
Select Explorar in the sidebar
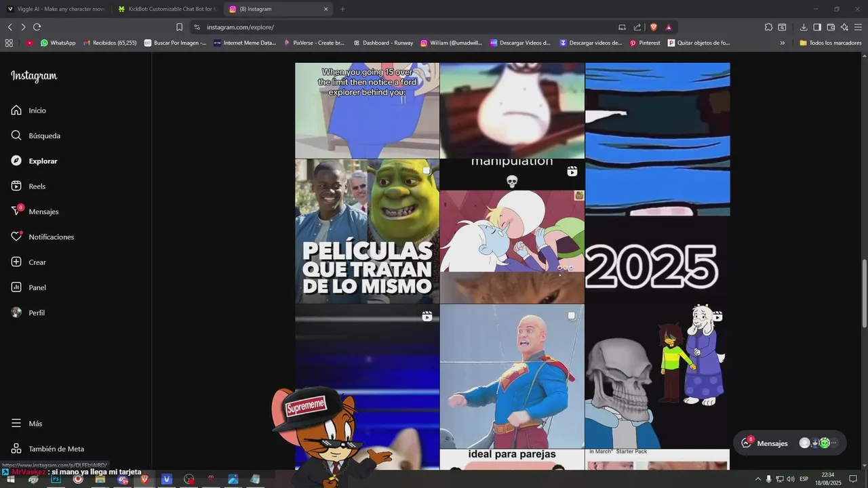(34, 161)
